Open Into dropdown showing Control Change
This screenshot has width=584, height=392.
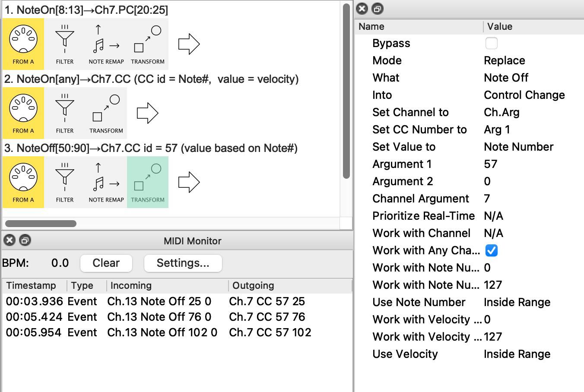pos(524,95)
